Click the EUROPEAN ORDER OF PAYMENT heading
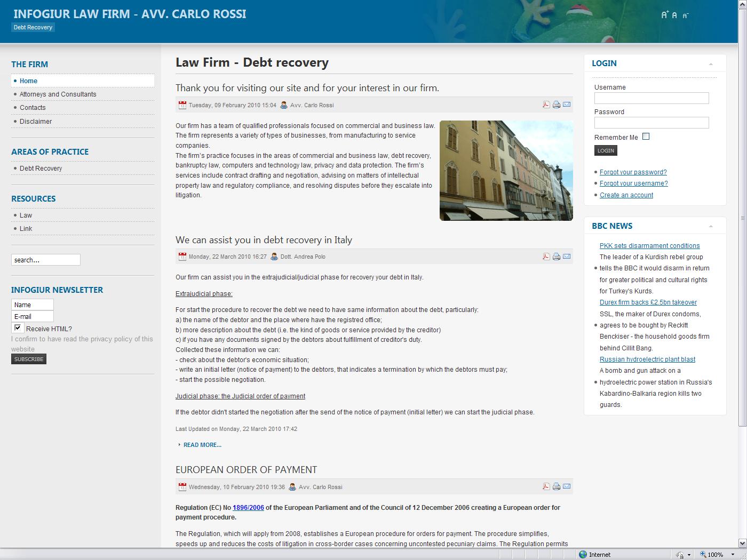Viewport: 747px width, 560px height. pyautogui.click(x=246, y=470)
